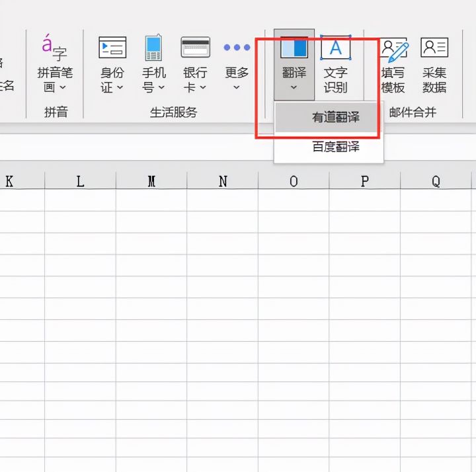The height and width of the screenshot is (472, 476).
Task: Select the 手机号 phone number icon
Action: (153, 48)
